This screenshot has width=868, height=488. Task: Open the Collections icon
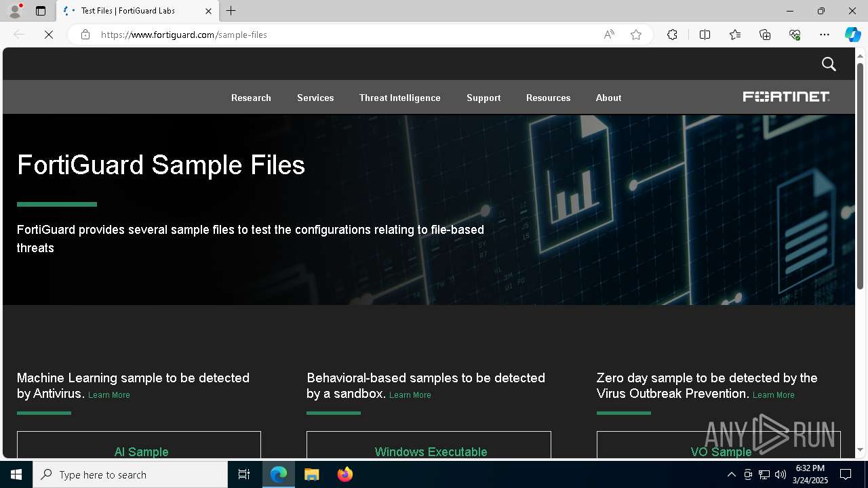[765, 35]
